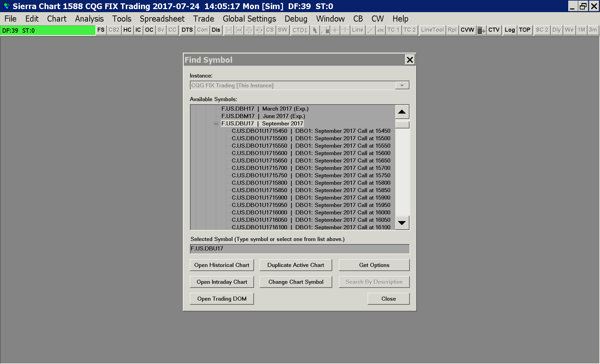
Task: Click the Open Intraday Chart button
Action: 222,282
